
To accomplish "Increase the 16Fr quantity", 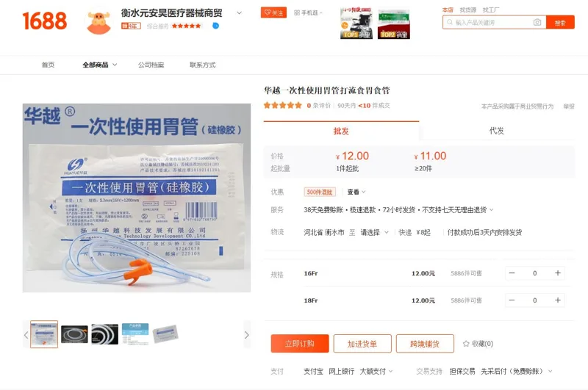I will point(558,273).
